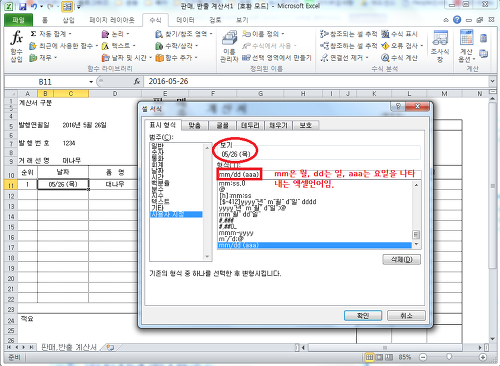Click the 취소 (Cancel) button
500x366 pixels.
[x=406, y=315]
